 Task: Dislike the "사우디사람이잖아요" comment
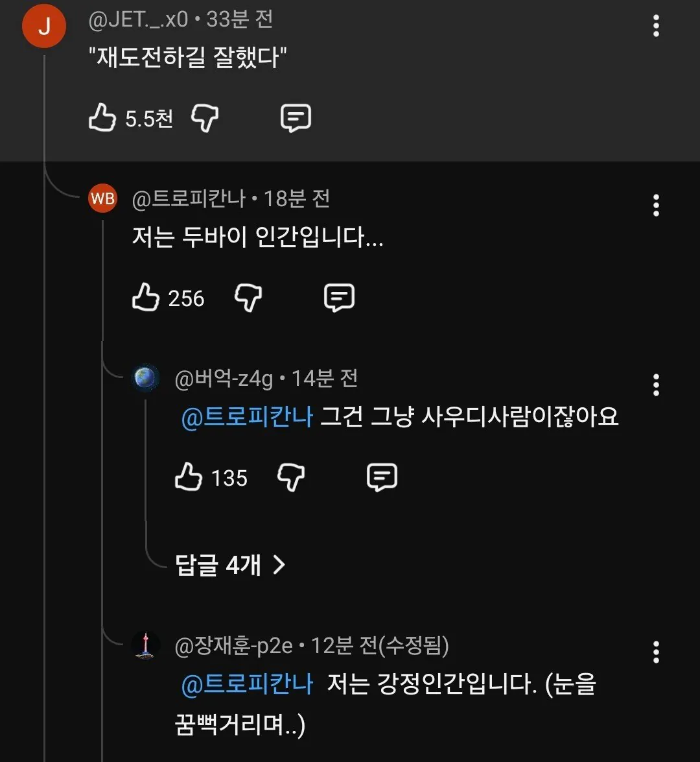click(x=291, y=478)
